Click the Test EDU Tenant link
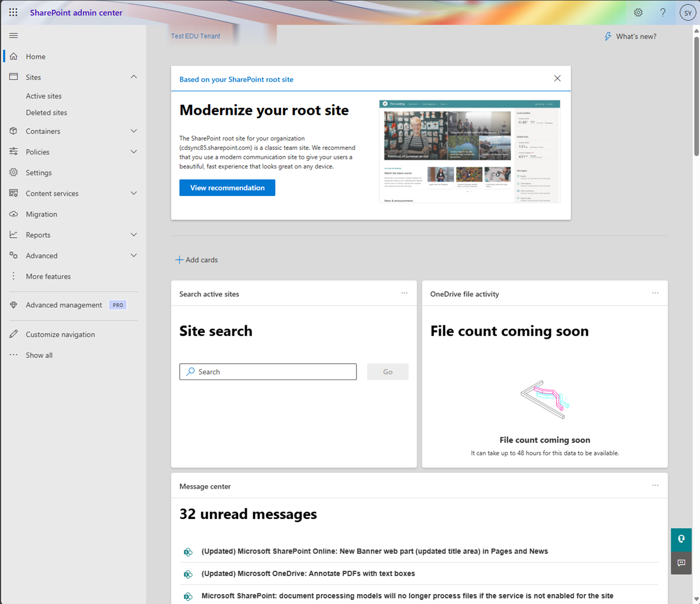This screenshot has width=700, height=604. [x=195, y=36]
